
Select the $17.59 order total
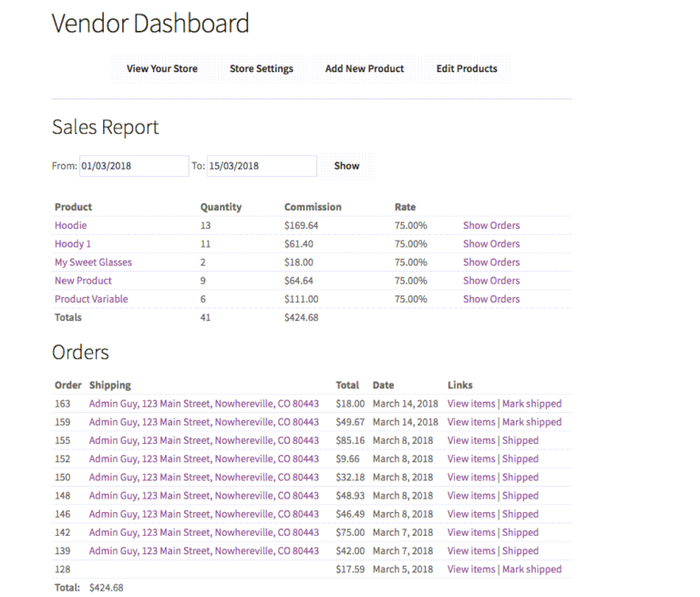pyautogui.click(x=350, y=570)
